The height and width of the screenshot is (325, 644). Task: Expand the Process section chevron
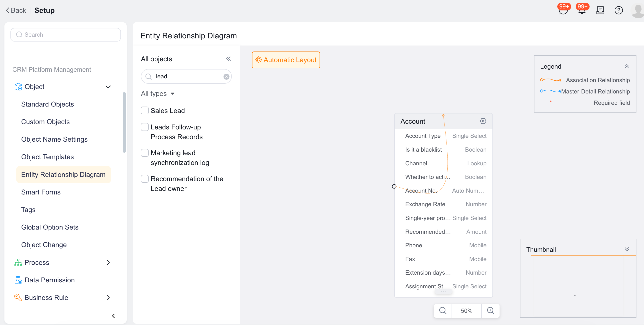tap(108, 263)
